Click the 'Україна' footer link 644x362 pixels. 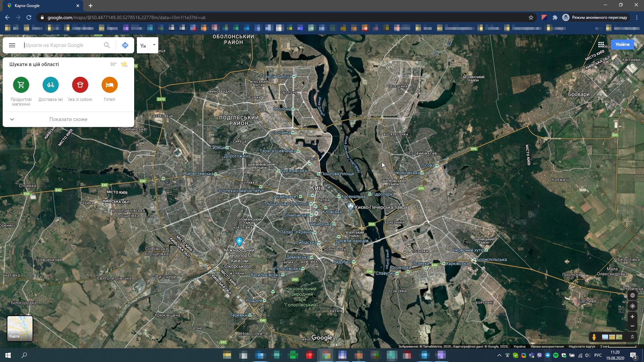point(520,347)
